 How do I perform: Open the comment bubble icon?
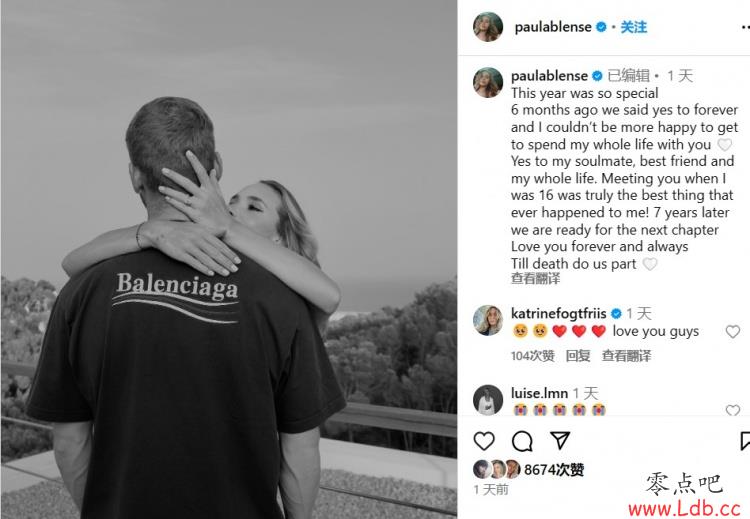[522, 441]
